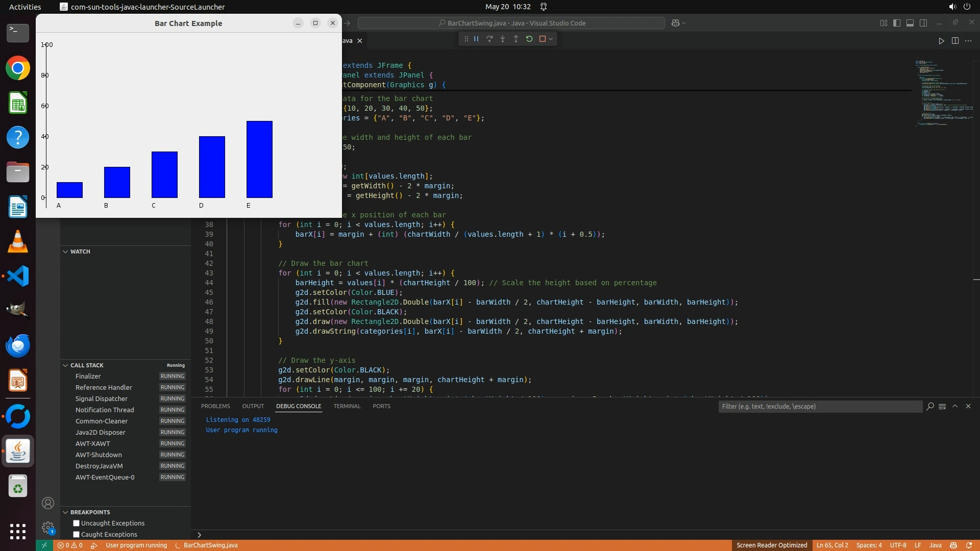The height and width of the screenshot is (551, 980).
Task: Stop the debugger with the red square
Action: (x=543, y=39)
